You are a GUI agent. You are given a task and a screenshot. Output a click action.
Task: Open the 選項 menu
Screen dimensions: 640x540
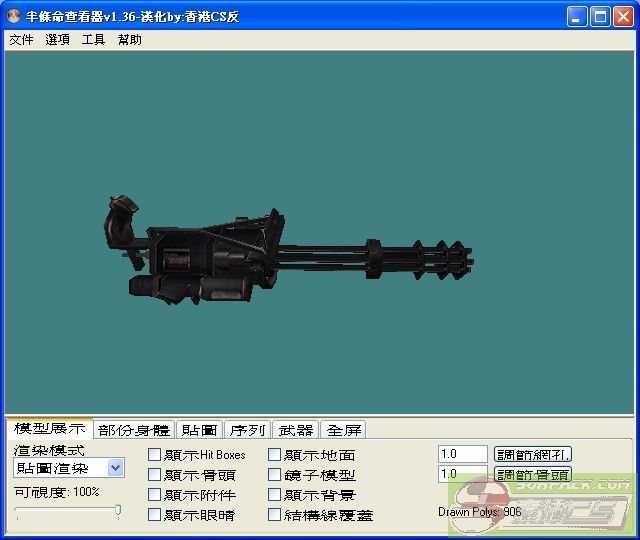(x=58, y=40)
